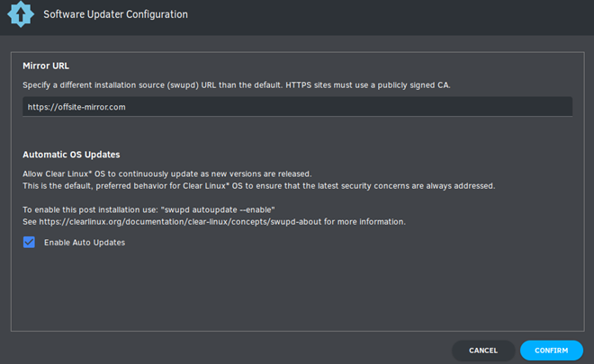Click empty panel area below the checkbox
The height and width of the screenshot is (364, 594).
pos(297,291)
